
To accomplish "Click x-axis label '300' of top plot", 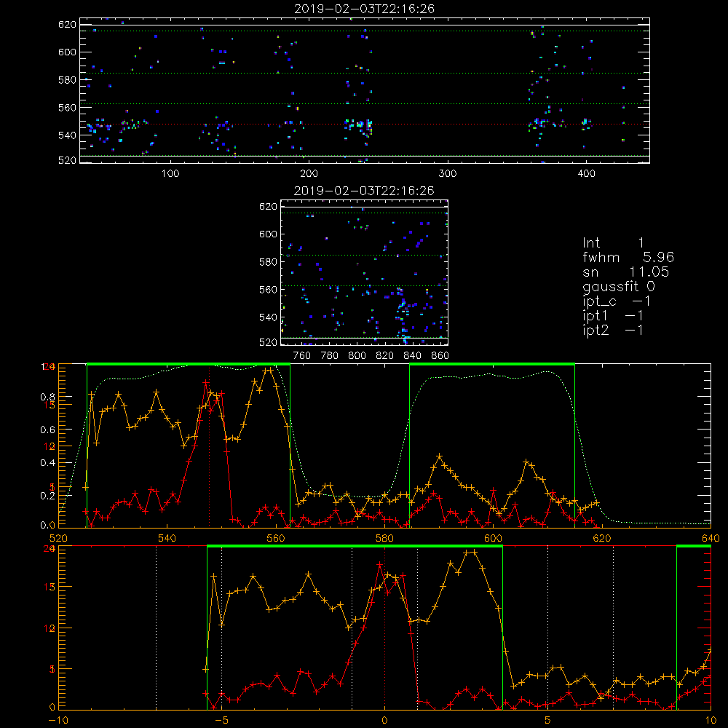I will [x=448, y=174].
